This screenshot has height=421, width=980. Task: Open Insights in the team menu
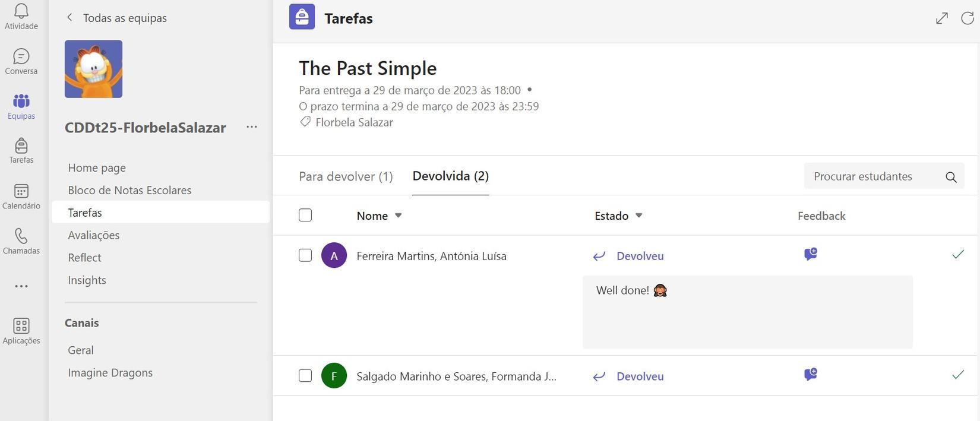coord(87,280)
